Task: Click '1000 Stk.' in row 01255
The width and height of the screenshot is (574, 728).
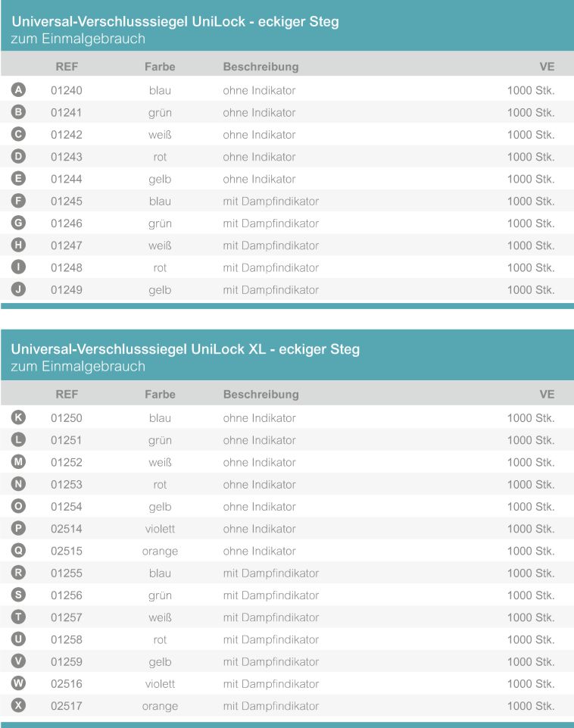Action: tap(531, 573)
